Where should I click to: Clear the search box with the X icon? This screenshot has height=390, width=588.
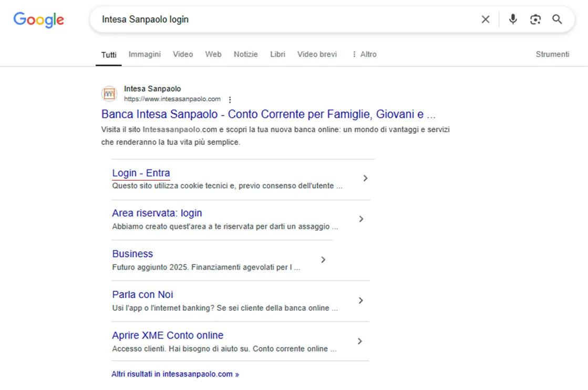point(485,19)
